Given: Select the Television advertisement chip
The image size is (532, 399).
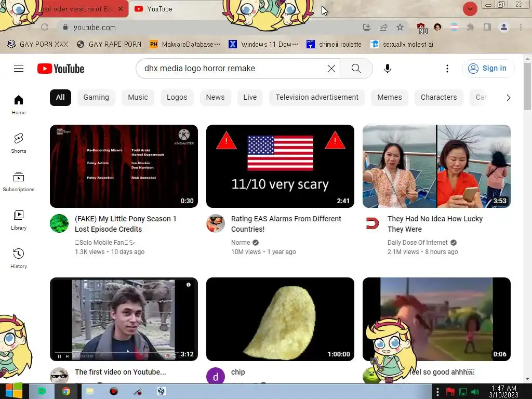Looking at the screenshot, I should click(x=317, y=97).
